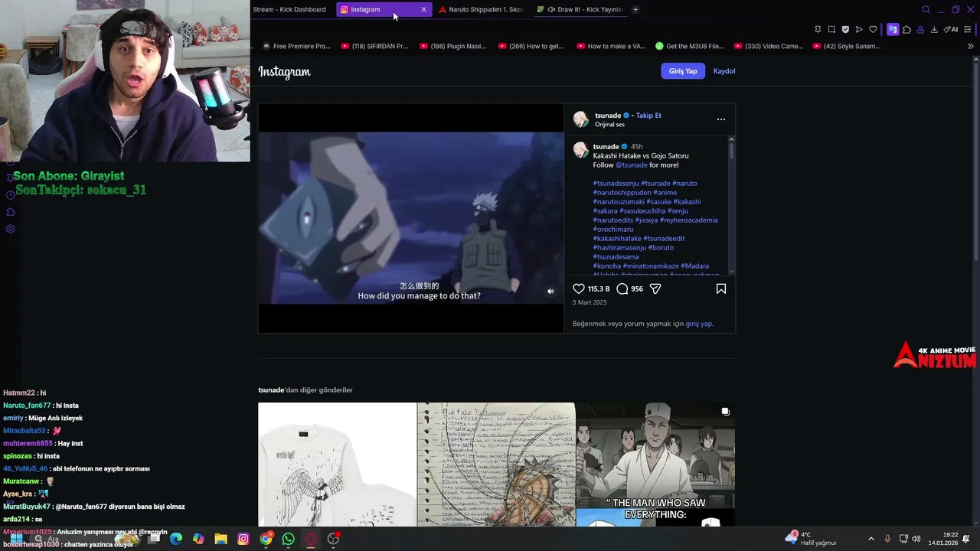The image size is (980, 551).
Task: Open the translate extension icon
Action: tap(893, 30)
